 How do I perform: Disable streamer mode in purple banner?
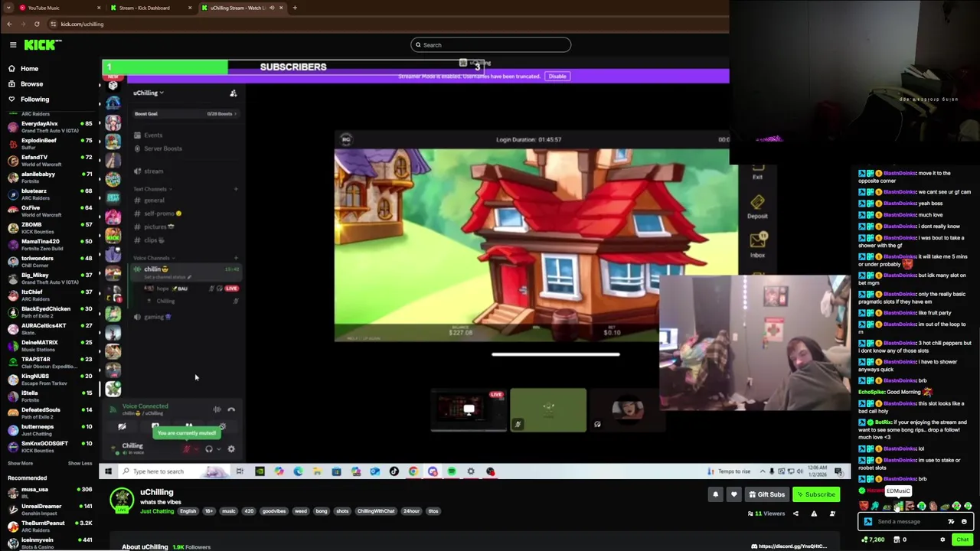coord(557,76)
